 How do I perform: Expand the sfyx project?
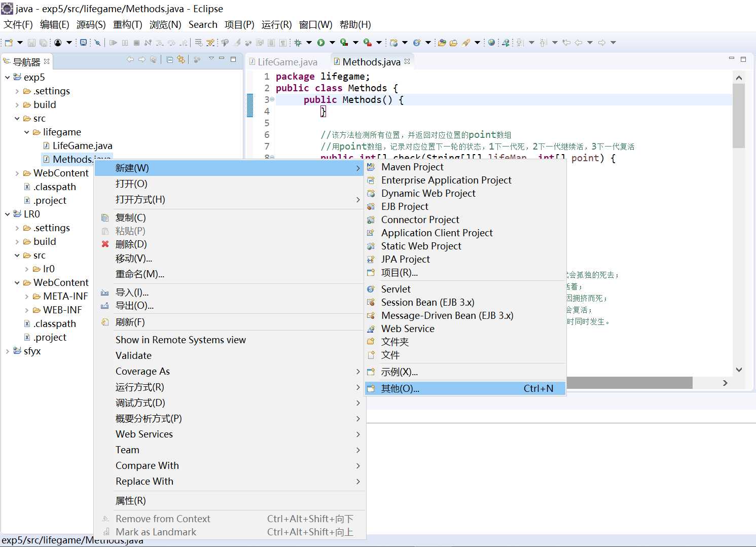[x=8, y=351]
